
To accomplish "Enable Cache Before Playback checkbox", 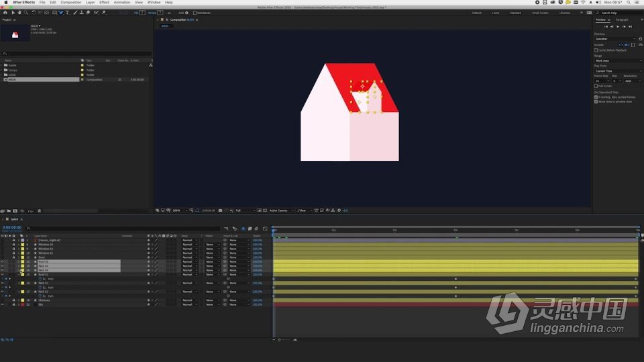I will [x=596, y=50].
